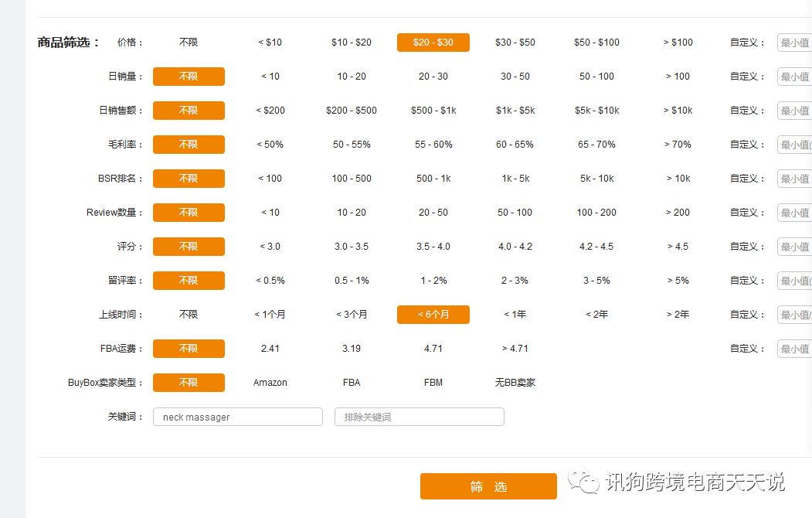Image resolution: width=812 pixels, height=518 pixels.
Task: Choose FBM as BuyBox seller type
Action: coord(433,383)
